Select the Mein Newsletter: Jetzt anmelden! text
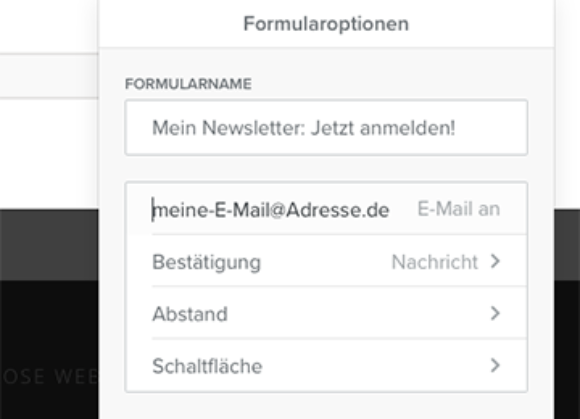Image resolution: width=580 pixels, height=419 pixels. (x=304, y=128)
